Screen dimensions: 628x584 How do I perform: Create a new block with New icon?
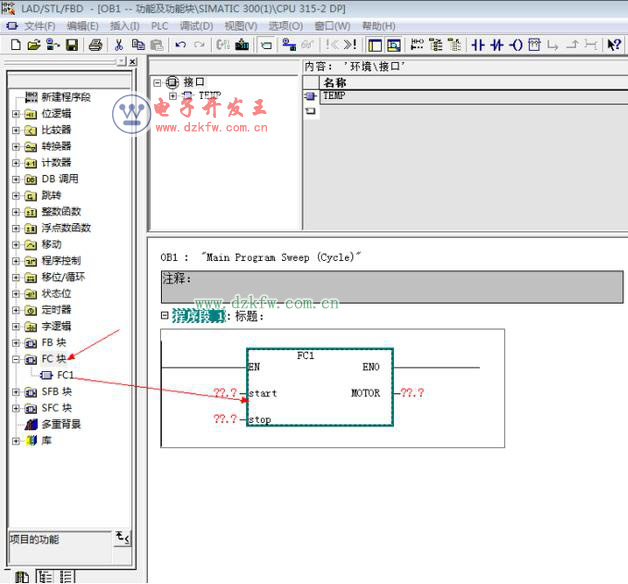click(x=16, y=45)
